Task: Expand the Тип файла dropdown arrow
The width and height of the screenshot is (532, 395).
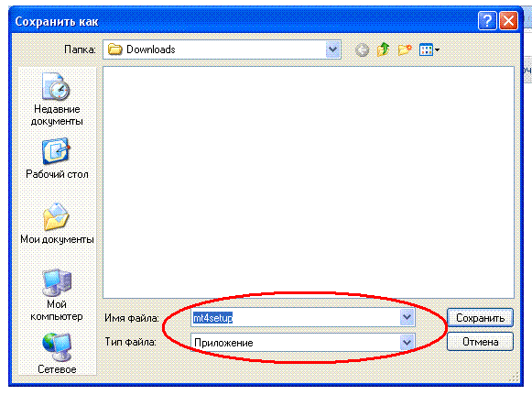Action: 407,342
